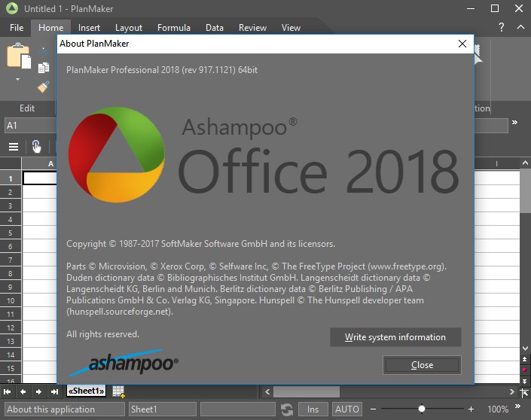Screen dimensions: 531x420
Task: Click the A1 cell reference box
Action: tap(30, 126)
